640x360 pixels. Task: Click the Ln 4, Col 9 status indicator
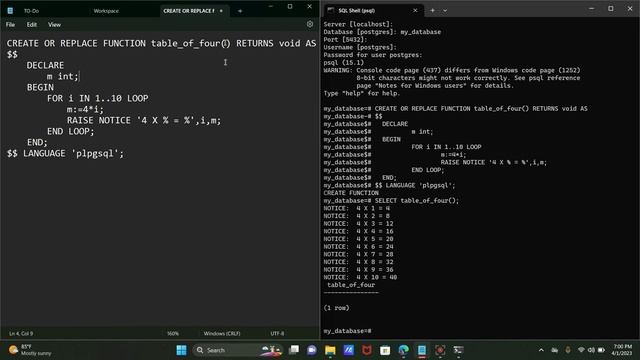[21, 333]
